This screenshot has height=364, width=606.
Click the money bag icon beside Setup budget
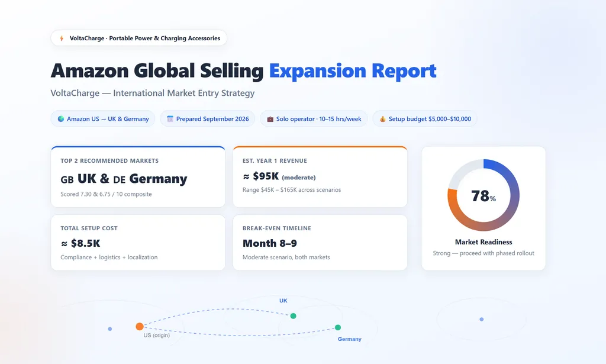tap(383, 119)
